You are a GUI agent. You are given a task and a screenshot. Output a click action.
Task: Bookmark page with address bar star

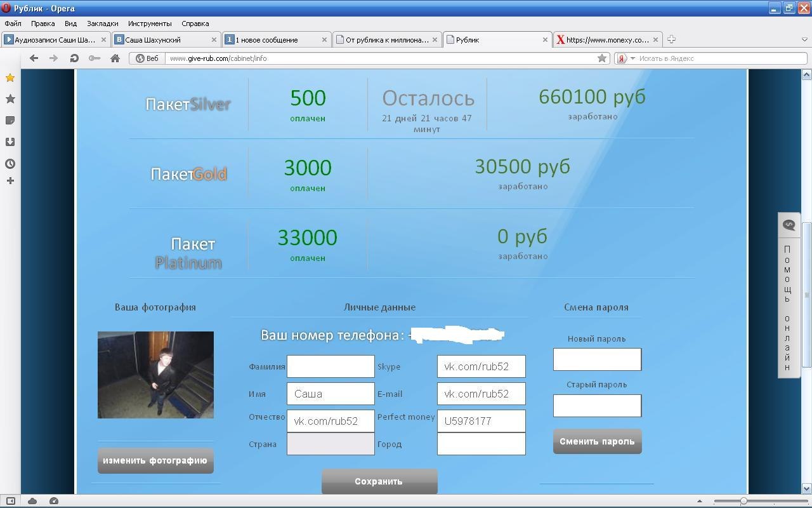tap(601, 58)
